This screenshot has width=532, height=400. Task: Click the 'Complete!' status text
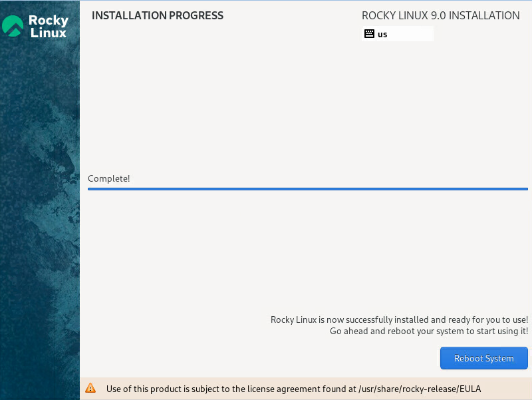tap(109, 178)
